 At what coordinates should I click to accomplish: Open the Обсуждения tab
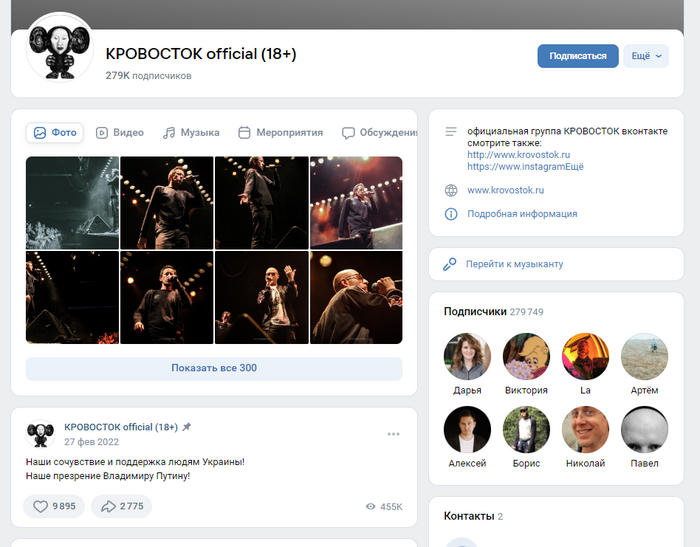(379, 133)
